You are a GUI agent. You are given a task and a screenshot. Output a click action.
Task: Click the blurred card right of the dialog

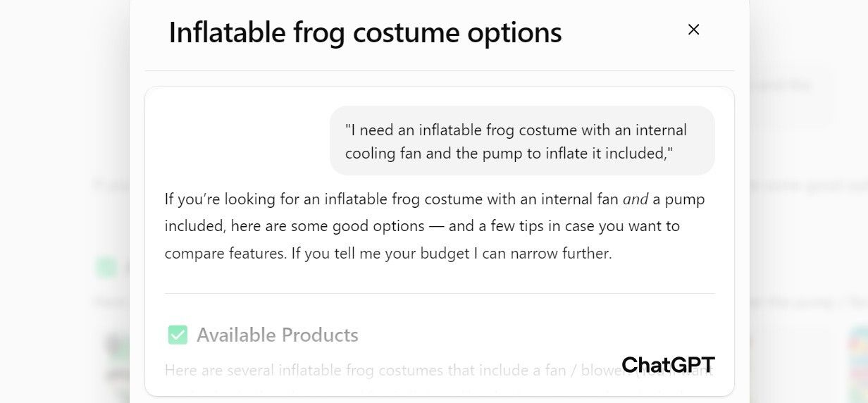pyautogui.click(x=789, y=92)
